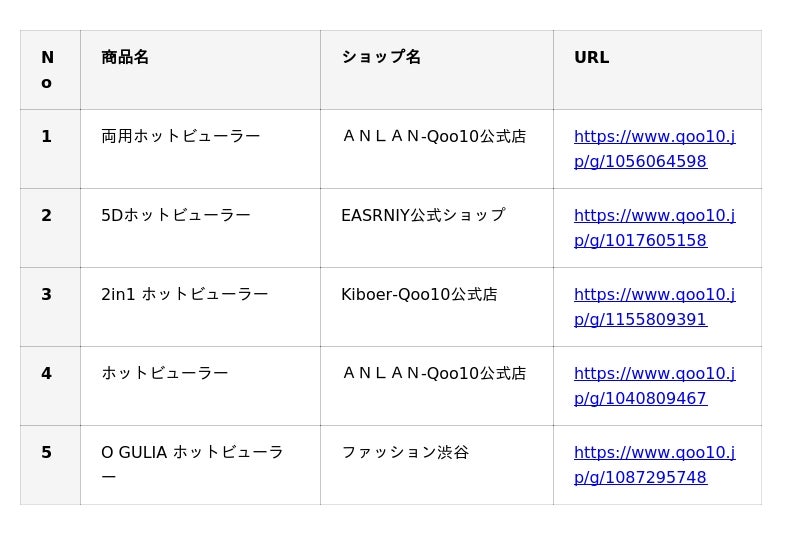Click the URL column header
This screenshot has height=535, width=800.
[591, 57]
